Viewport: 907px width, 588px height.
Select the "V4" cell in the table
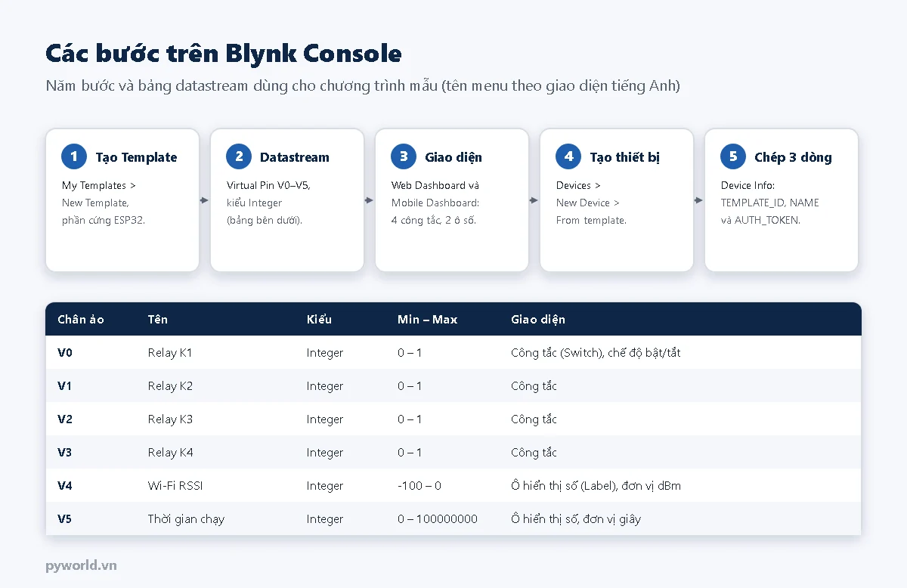[65, 485]
